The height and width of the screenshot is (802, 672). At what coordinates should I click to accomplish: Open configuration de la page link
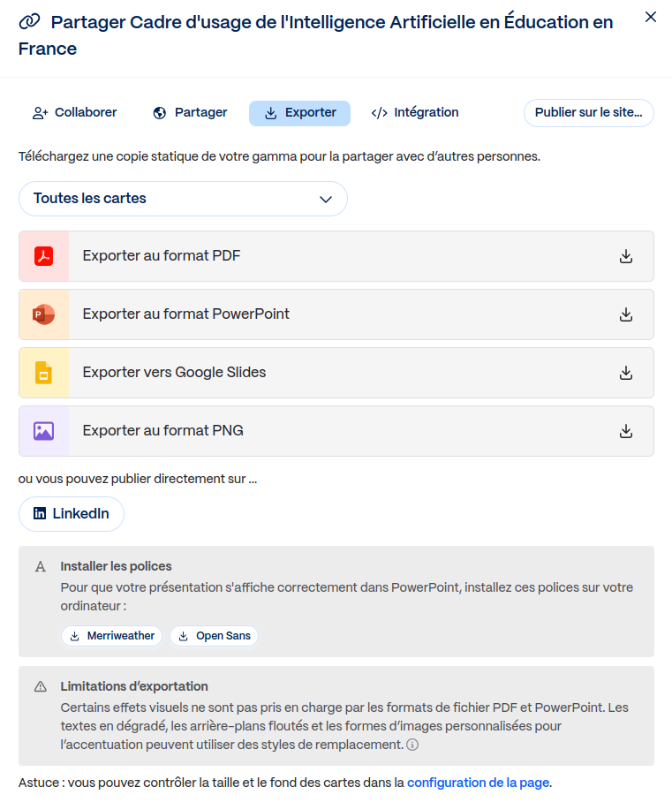pyautogui.click(x=478, y=783)
